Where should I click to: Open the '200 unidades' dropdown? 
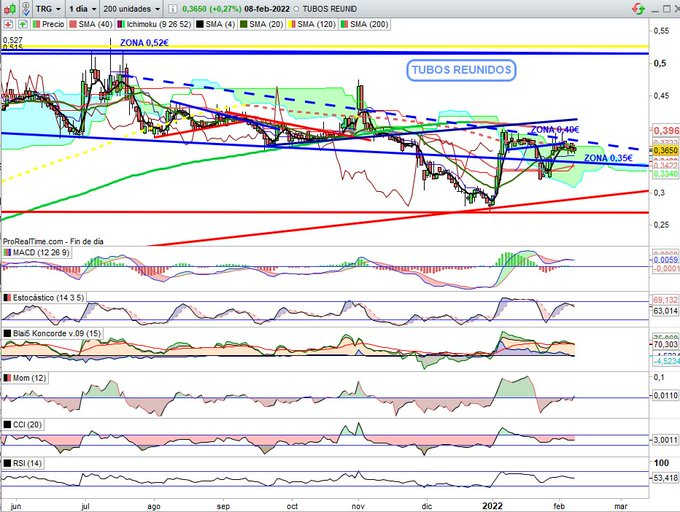tap(131, 8)
